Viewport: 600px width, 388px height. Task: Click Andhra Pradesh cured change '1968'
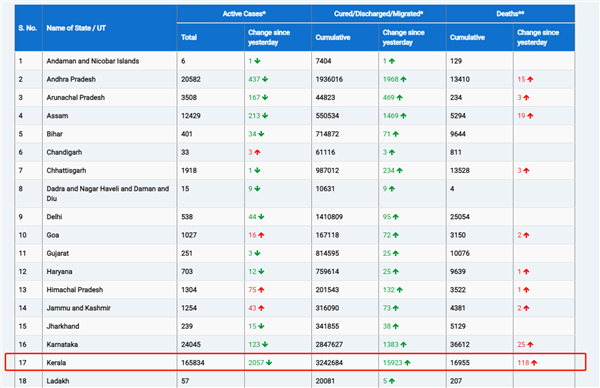click(x=391, y=80)
